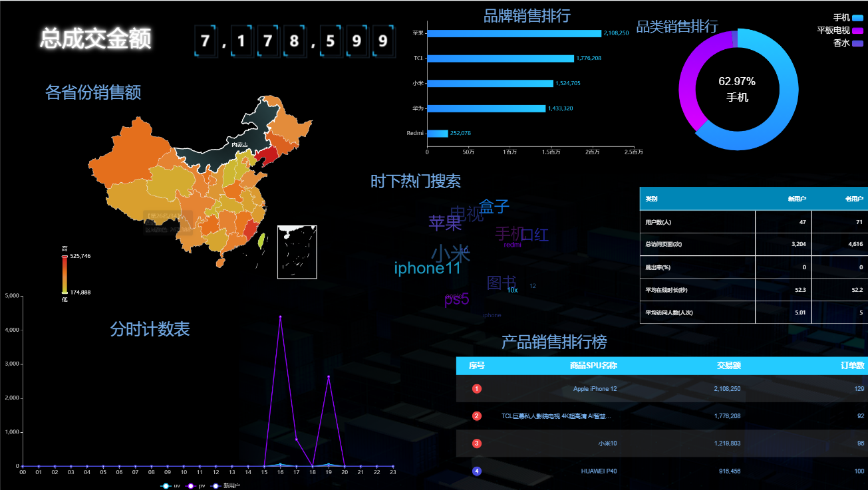This screenshot has height=490, width=868.
Task: Click the South China Sea inset map box
Action: [297, 252]
